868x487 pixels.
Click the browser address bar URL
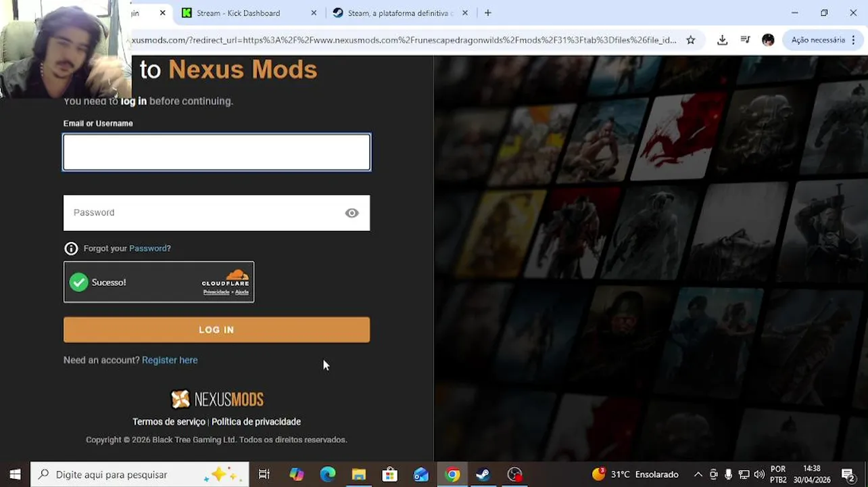coord(404,40)
